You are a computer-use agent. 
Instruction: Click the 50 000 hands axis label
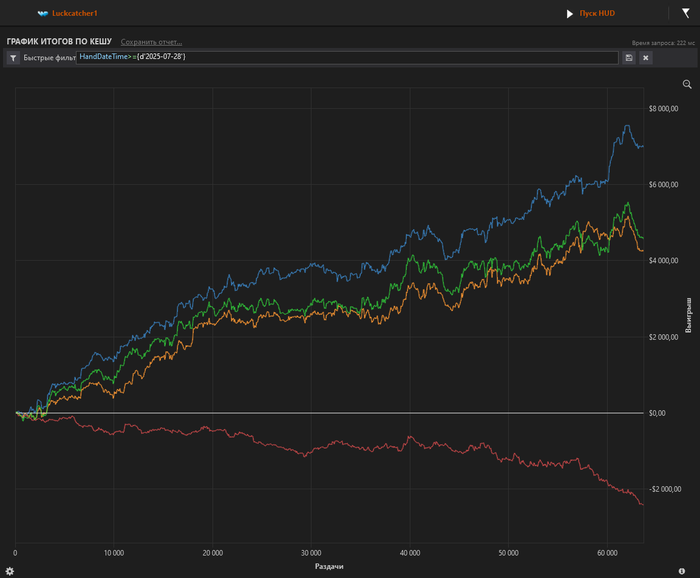(508, 553)
